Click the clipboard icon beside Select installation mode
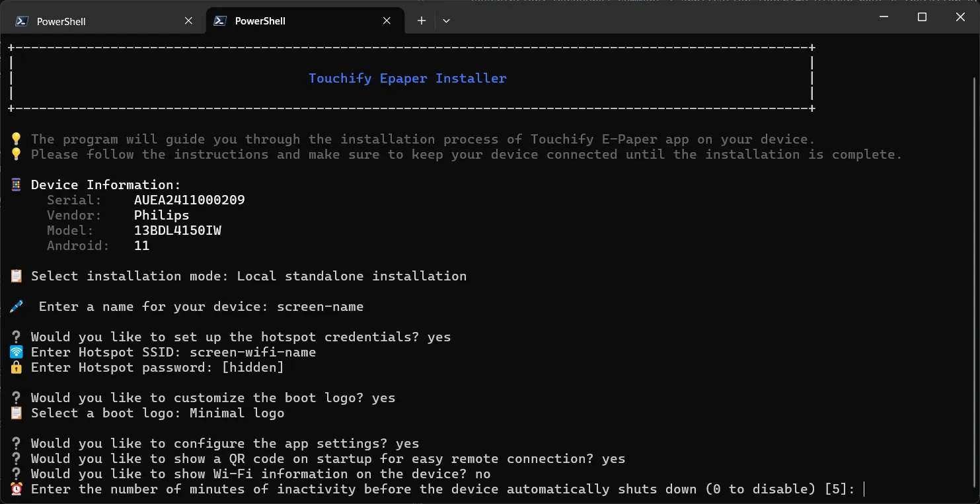This screenshot has height=504, width=980. [17, 276]
